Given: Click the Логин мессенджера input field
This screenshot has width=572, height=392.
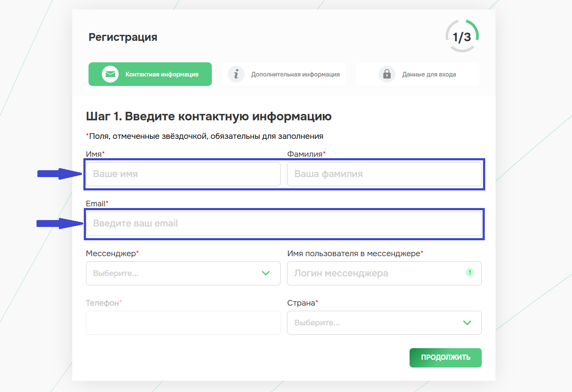Looking at the screenshot, I should [384, 273].
